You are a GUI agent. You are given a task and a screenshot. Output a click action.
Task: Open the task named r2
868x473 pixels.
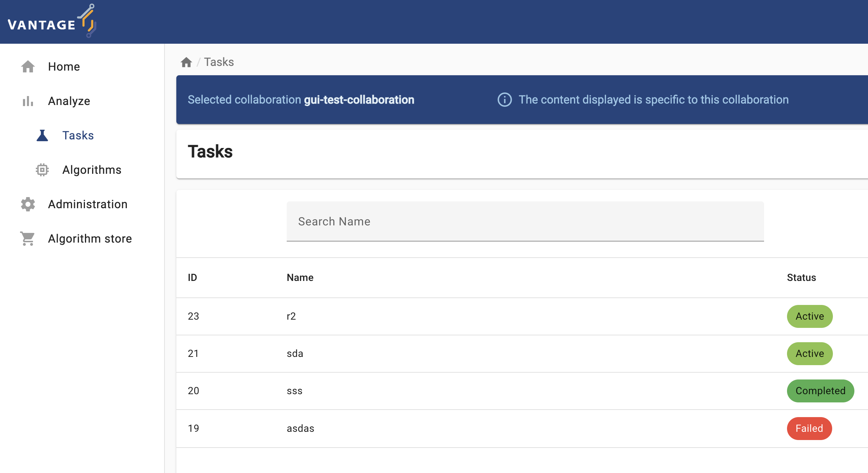coord(291,316)
